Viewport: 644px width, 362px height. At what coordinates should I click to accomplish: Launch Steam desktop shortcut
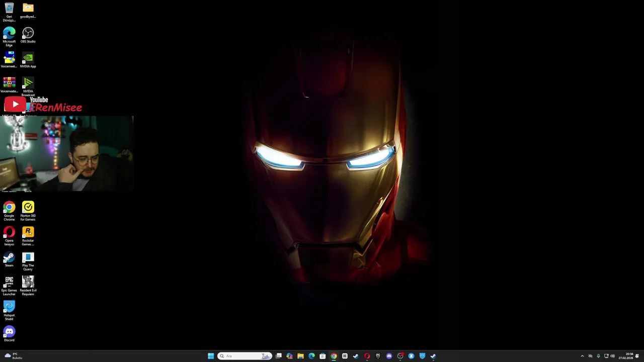tap(9, 259)
